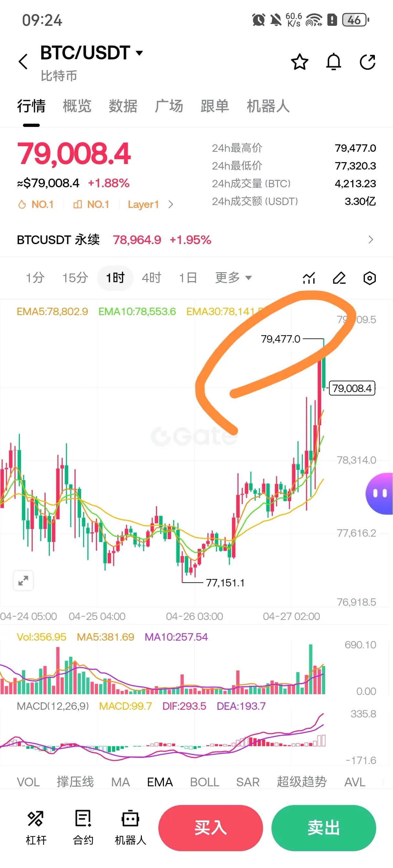Open price alert bell icon
This screenshot has height=868, width=393.
point(334,62)
